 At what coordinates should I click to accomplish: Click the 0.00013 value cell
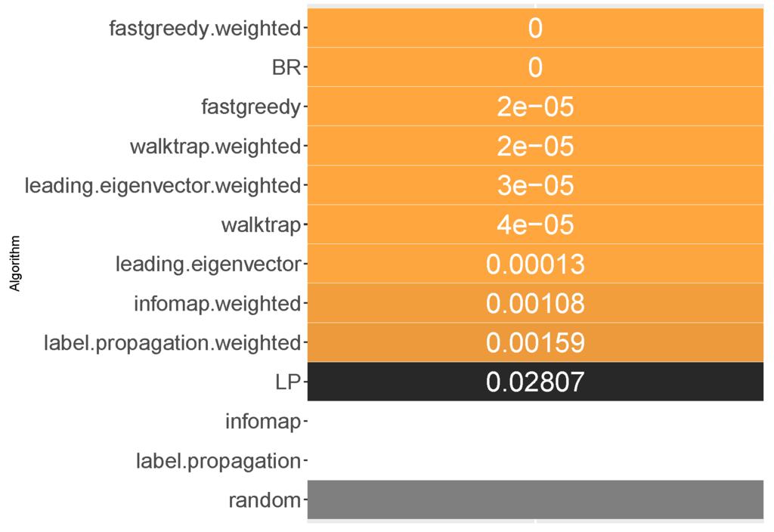tap(535, 264)
